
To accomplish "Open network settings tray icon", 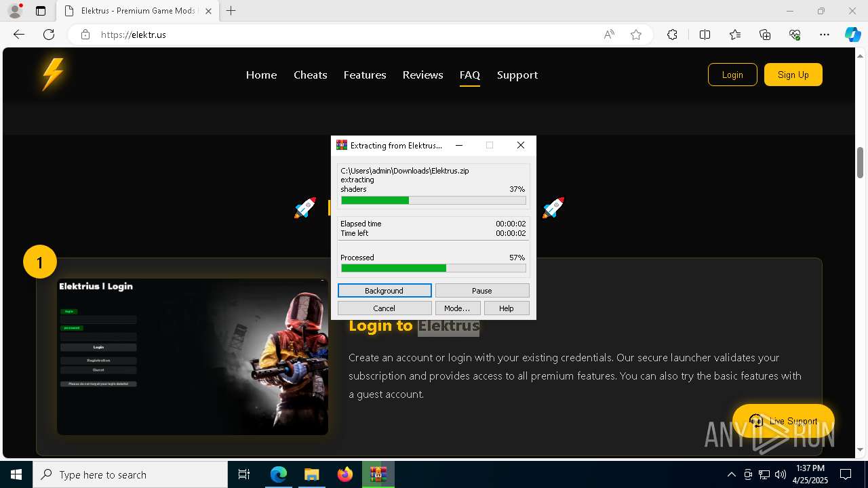I will tap(764, 474).
